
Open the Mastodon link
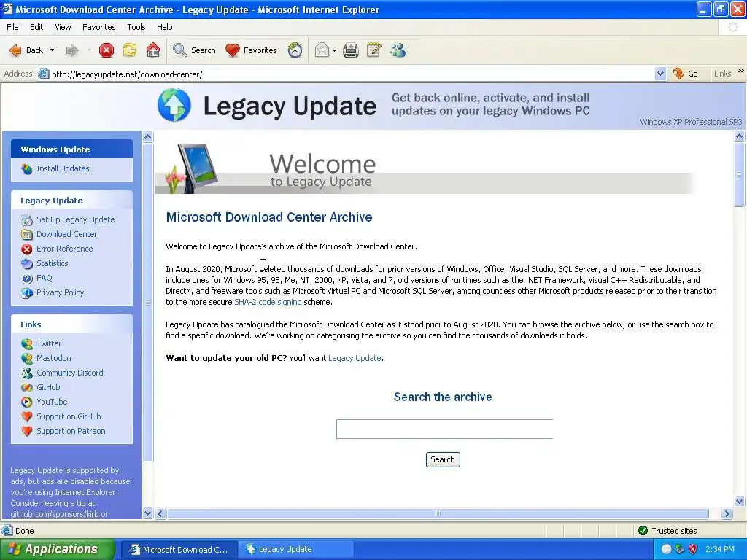click(x=54, y=358)
